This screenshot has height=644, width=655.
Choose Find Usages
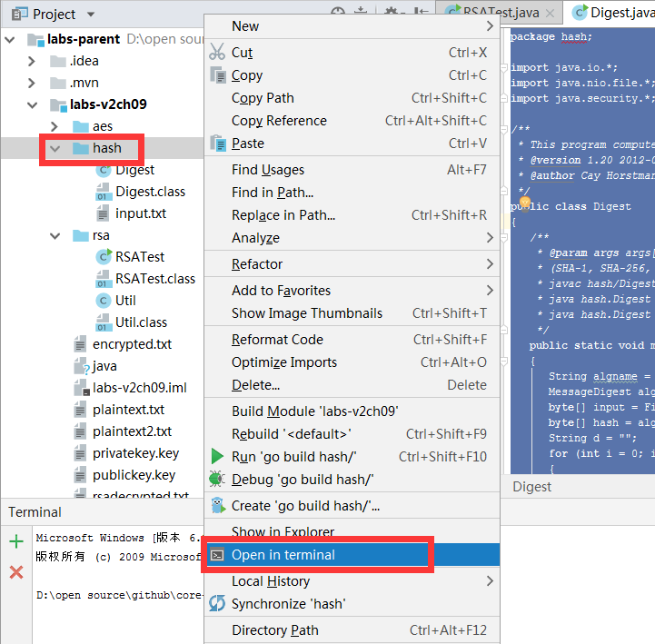pos(352,170)
